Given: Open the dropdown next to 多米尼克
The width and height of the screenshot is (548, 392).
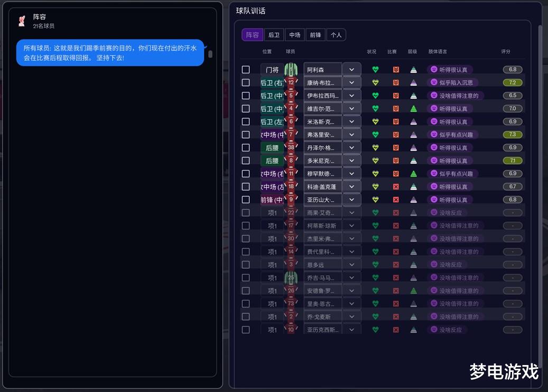Looking at the screenshot, I should pyautogui.click(x=351, y=161).
